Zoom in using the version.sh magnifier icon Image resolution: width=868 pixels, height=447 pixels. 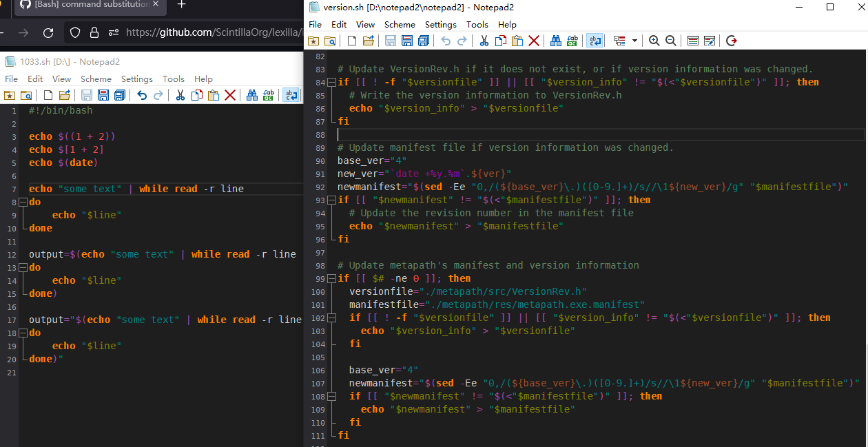tap(653, 41)
